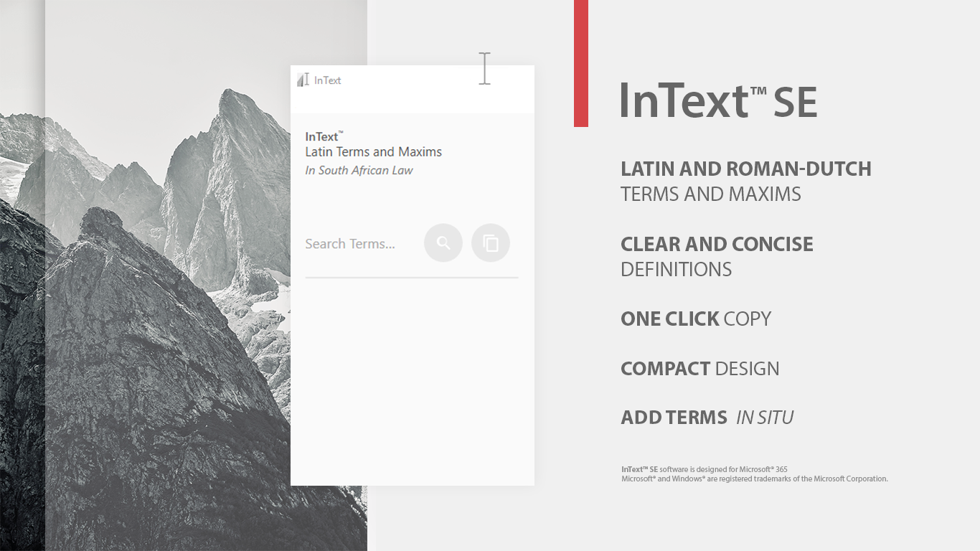The height and width of the screenshot is (551, 980).
Task: Click the Latin Terms and Maxims subtitle
Action: (373, 152)
